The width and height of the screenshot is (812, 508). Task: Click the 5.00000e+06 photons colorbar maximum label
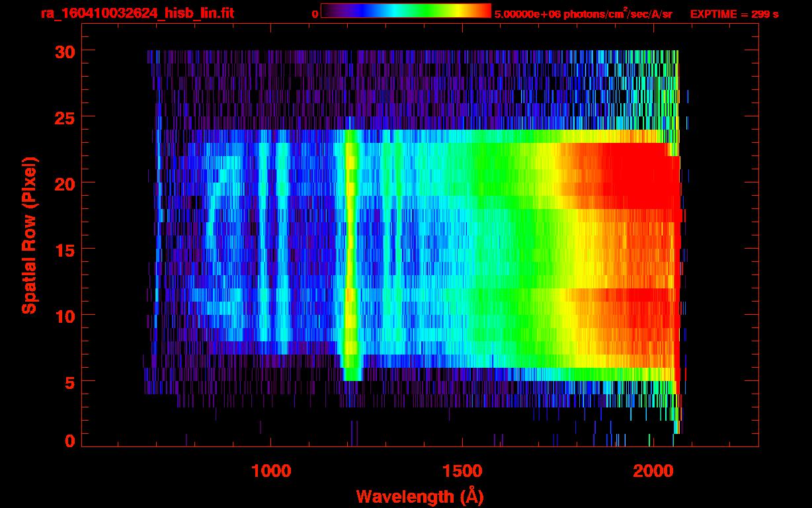(583, 14)
